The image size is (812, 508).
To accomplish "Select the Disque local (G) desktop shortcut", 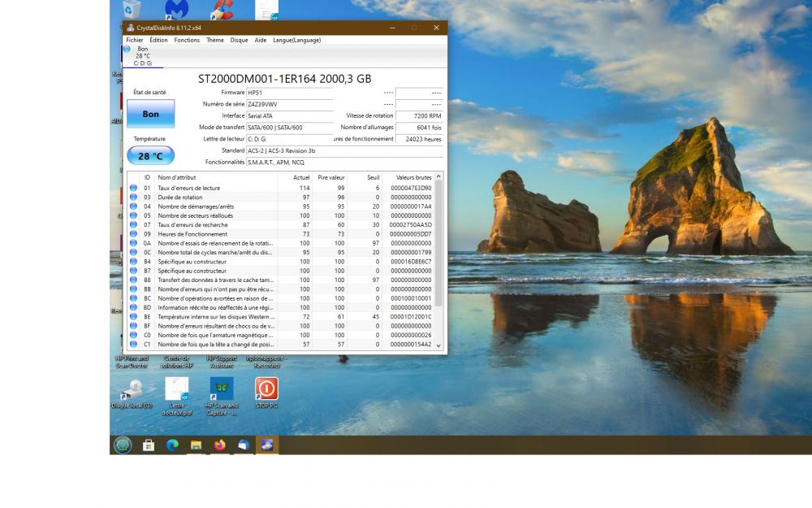I will [x=132, y=394].
